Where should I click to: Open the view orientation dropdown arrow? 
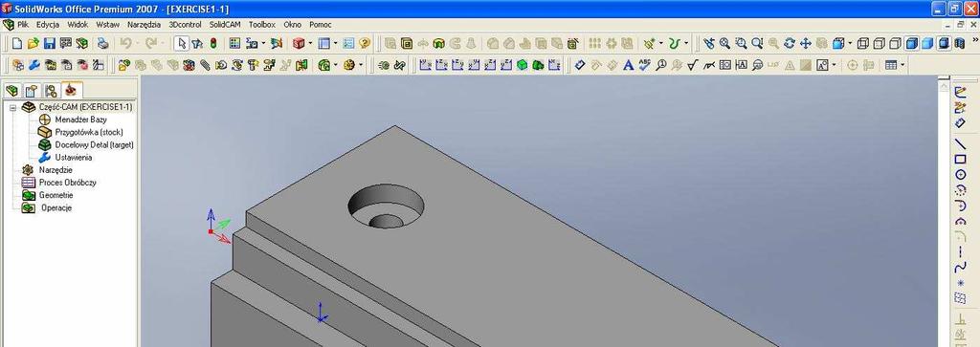[x=850, y=44]
